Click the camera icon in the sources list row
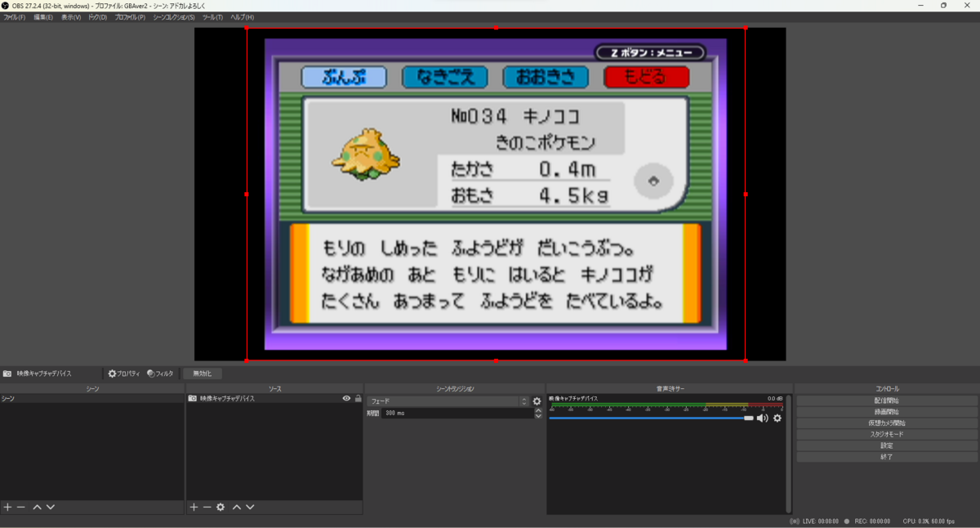 193,399
